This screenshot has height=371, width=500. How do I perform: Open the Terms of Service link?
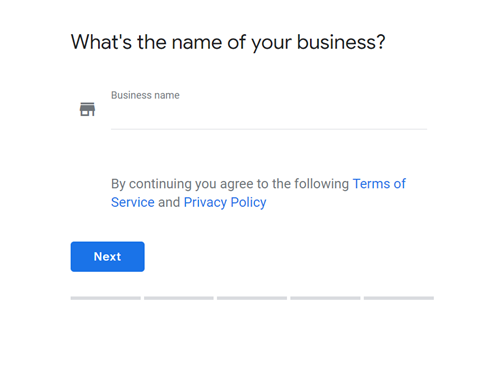379,184
